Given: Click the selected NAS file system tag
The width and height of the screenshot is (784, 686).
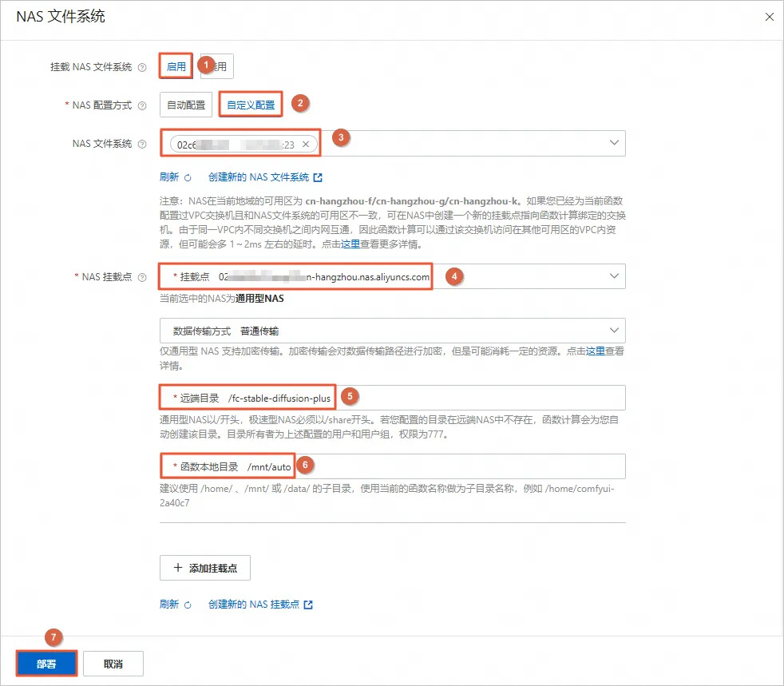Looking at the screenshot, I should click(x=244, y=145).
